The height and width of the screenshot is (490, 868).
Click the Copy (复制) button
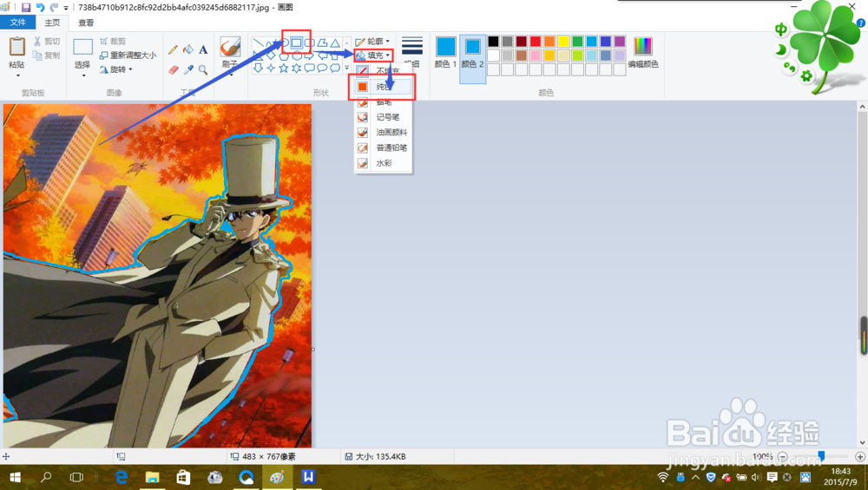(47, 56)
